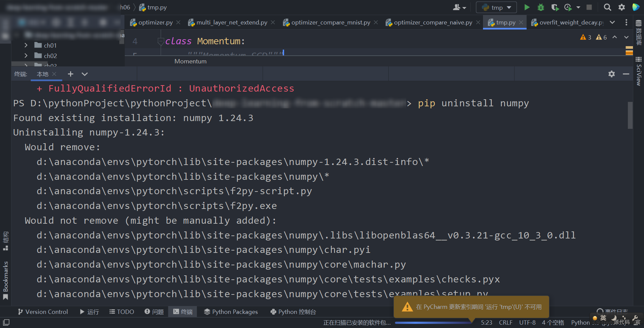The image size is (644, 328).
Task: Change CRLF line separator in status bar
Action: tap(505, 322)
